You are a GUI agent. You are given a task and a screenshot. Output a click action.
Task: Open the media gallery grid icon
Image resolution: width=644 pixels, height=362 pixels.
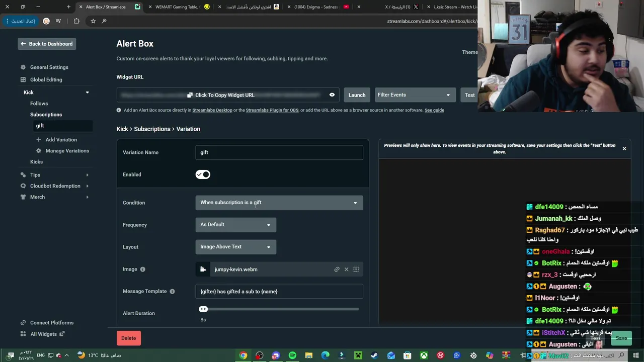[x=356, y=269]
